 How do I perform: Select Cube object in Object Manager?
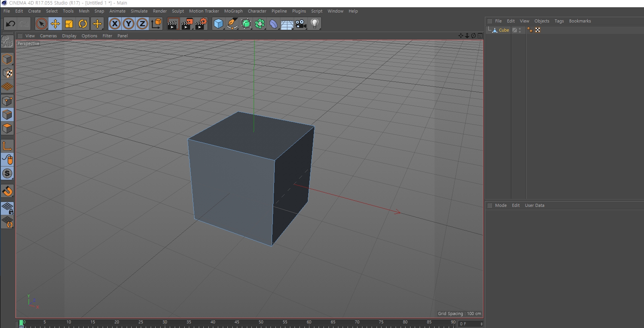coord(504,30)
